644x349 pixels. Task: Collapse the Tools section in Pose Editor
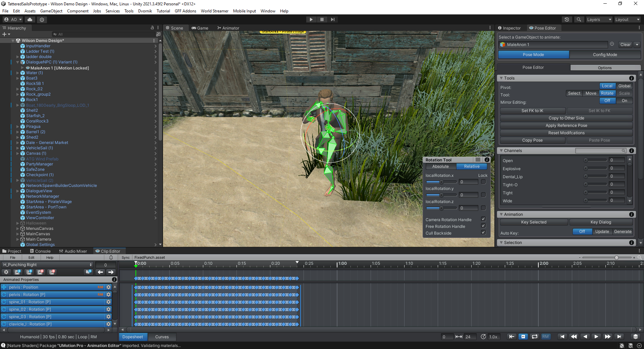(x=501, y=78)
